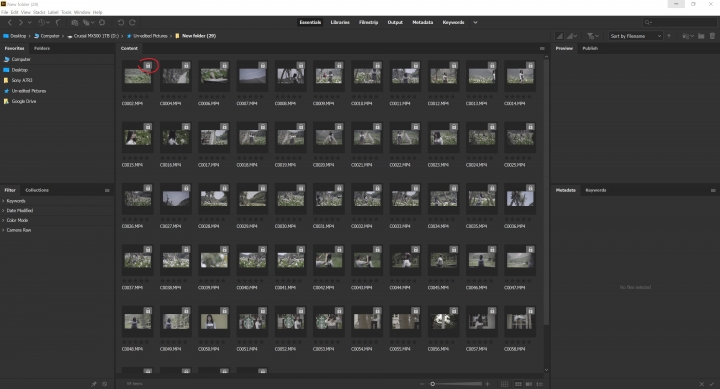720x389 pixels.
Task: Open thumbnail quality options dropdown
Action: [x=572, y=36]
